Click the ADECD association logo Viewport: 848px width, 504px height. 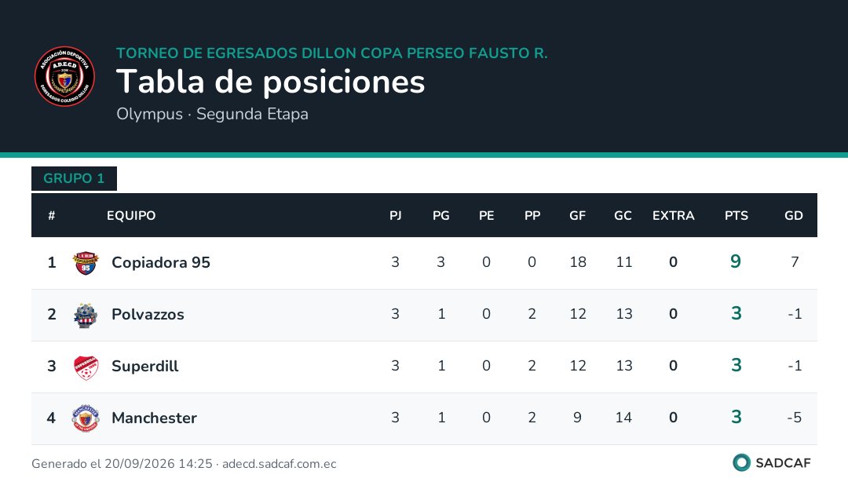click(x=65, y=76)
